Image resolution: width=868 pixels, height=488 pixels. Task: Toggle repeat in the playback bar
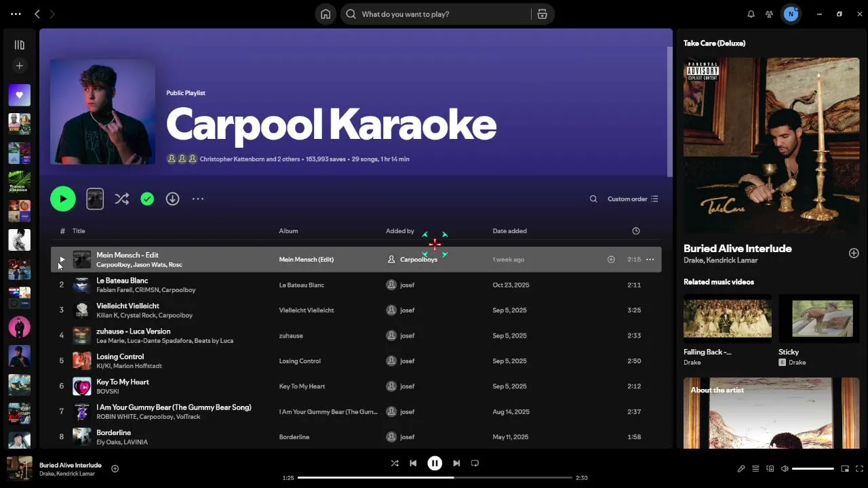(475, 463)
